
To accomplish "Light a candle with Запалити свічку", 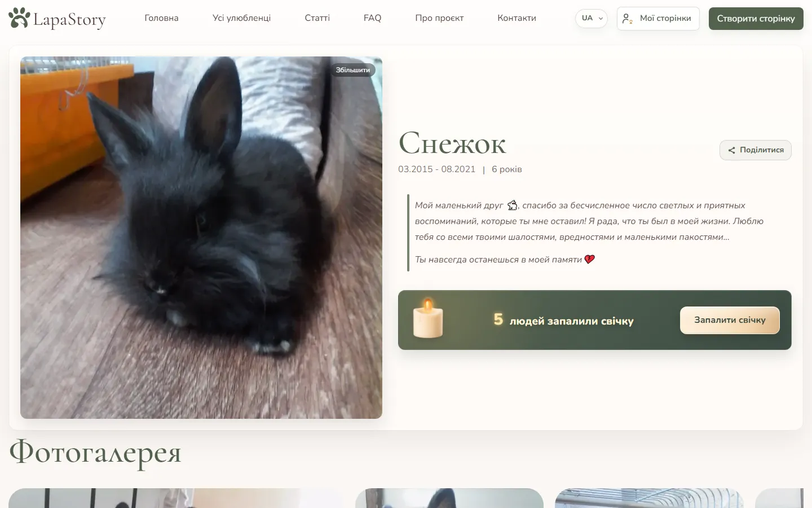I will [x=730, y=320].
